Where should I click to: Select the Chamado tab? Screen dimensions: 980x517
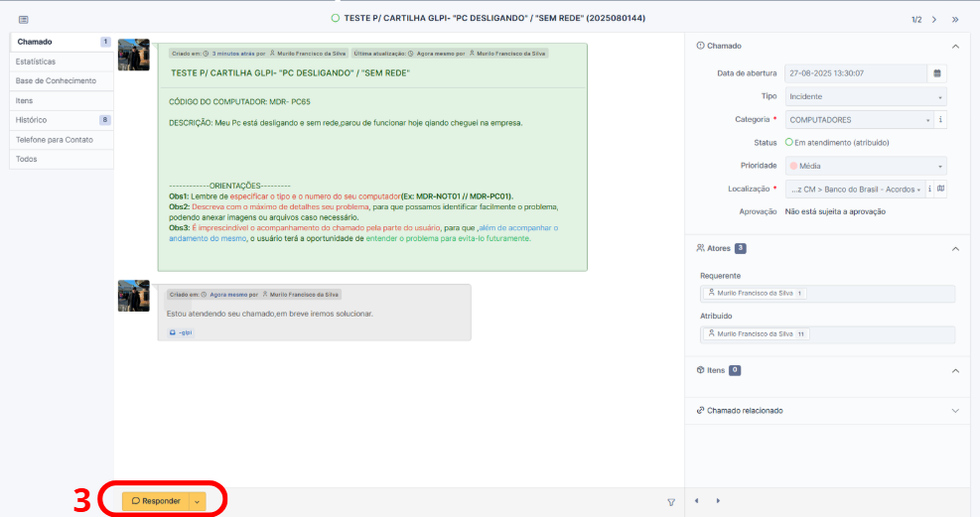coord(62,42)
